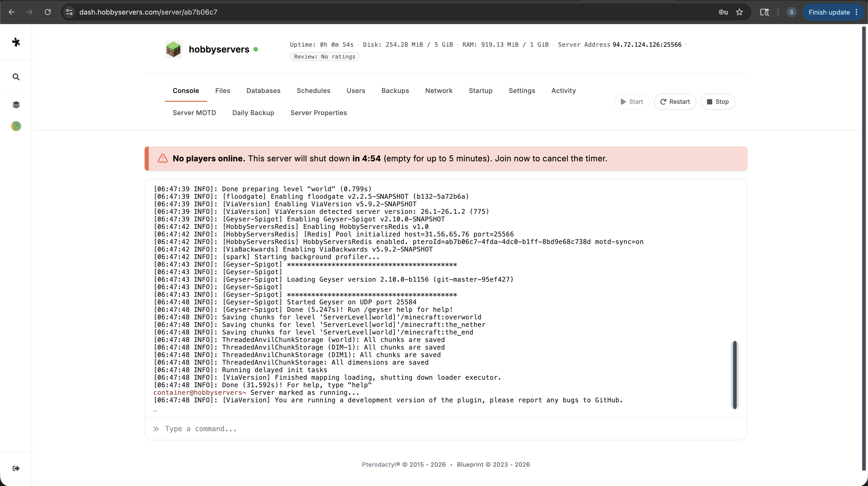This screenshot has height=486, width=868.
Task: Click the browser forward arrow
Action: click(30, 12)
